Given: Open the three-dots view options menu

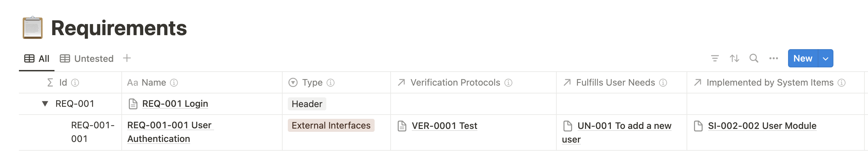Looking at the screenshot, I should [x=774, y=59].
